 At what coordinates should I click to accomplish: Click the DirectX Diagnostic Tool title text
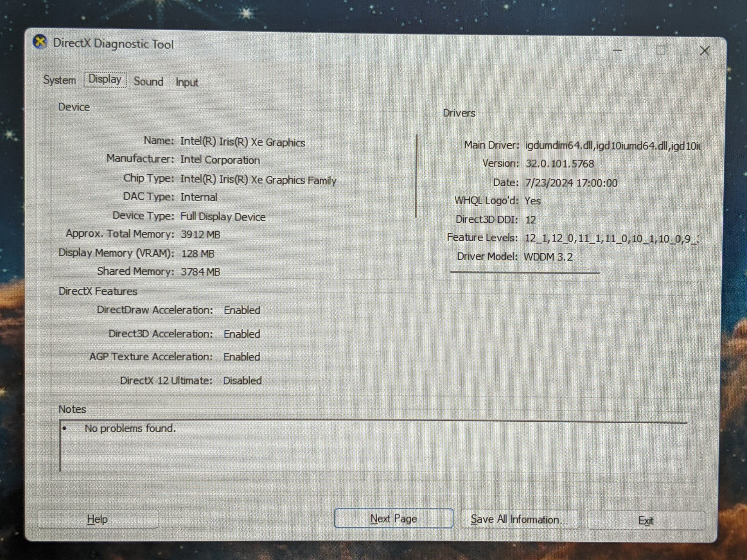[x=113, y=44]
